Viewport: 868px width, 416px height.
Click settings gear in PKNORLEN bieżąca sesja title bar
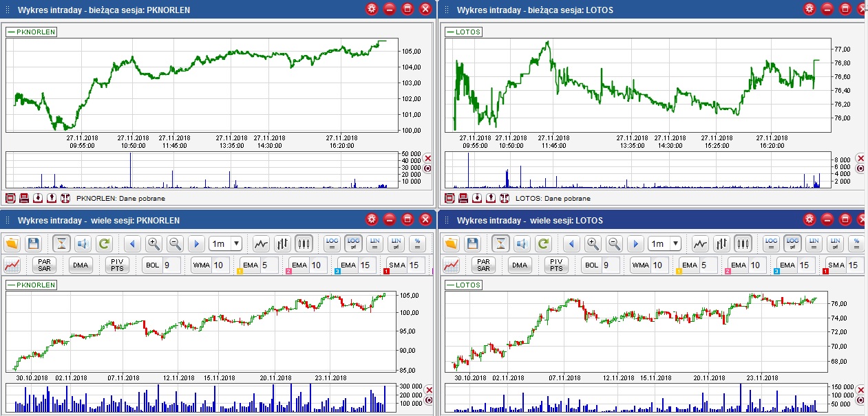click(x=372, y=9)
